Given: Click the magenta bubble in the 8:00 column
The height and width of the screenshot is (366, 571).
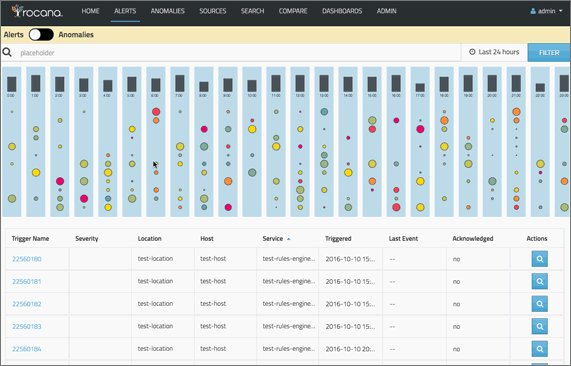Looking at the screenshot, I should [x=204, y=129].
